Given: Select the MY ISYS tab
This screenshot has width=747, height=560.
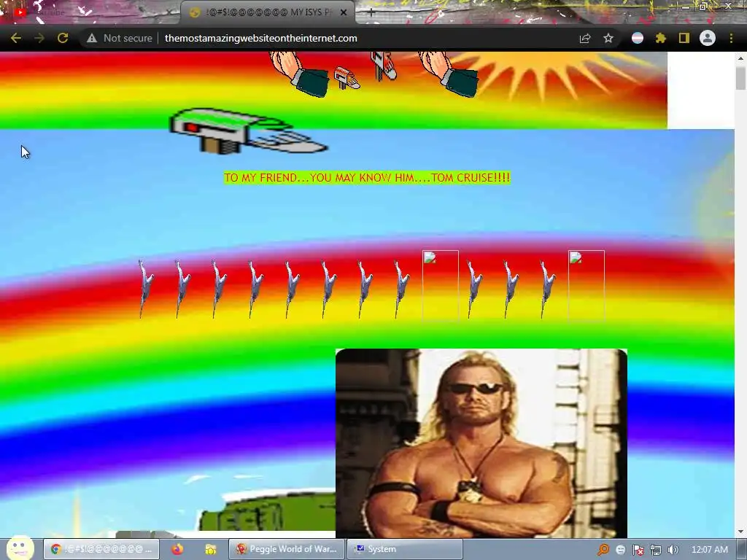Looking at the screenshot, I should click(267, 12).
